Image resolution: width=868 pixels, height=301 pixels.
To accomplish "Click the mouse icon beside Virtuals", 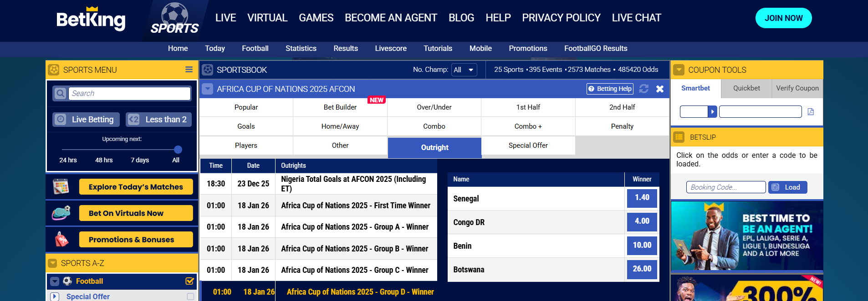I will 61,213.
